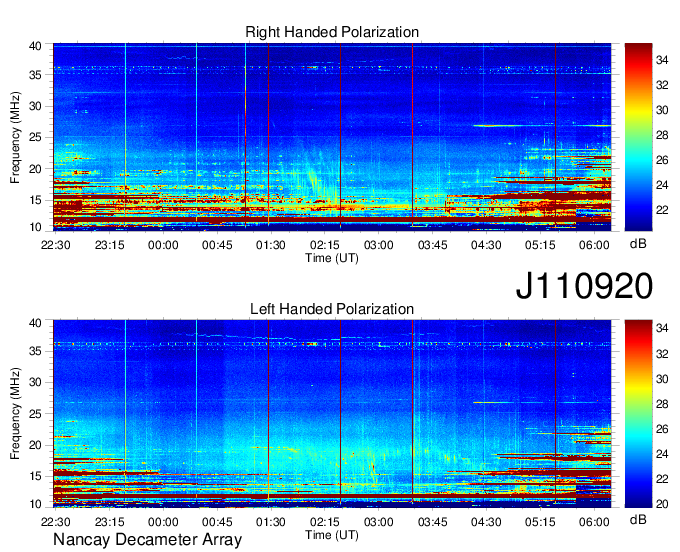
Task: Click the '00:45' time tick on Left Handed plot
Action: pyautogui.click(x=217, y=522)
